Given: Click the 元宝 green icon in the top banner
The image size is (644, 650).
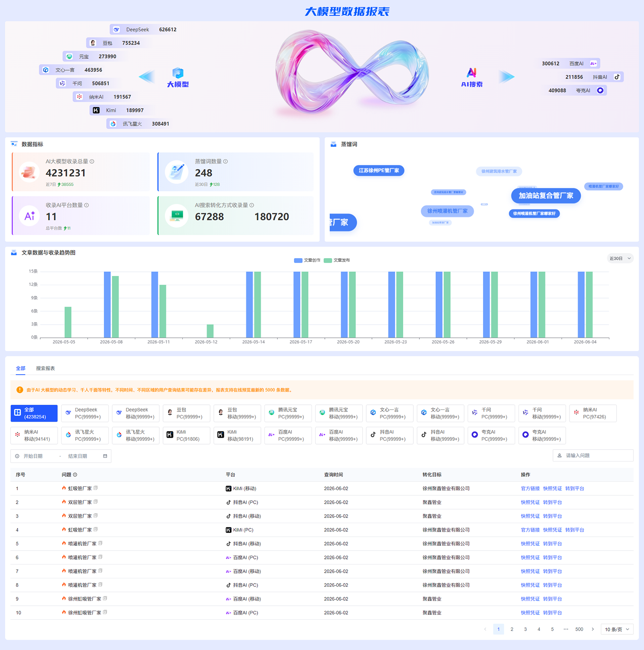Looking at the screenshot, I should click(69, 56).
